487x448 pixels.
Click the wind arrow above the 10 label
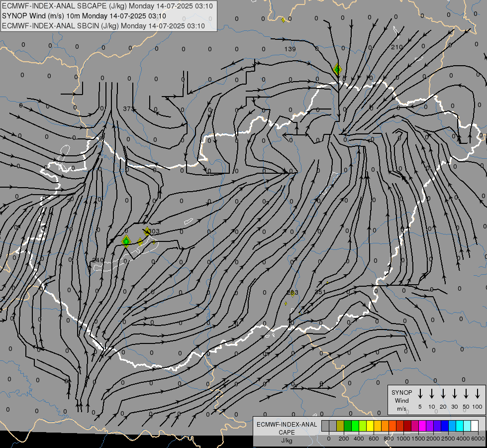431,393
